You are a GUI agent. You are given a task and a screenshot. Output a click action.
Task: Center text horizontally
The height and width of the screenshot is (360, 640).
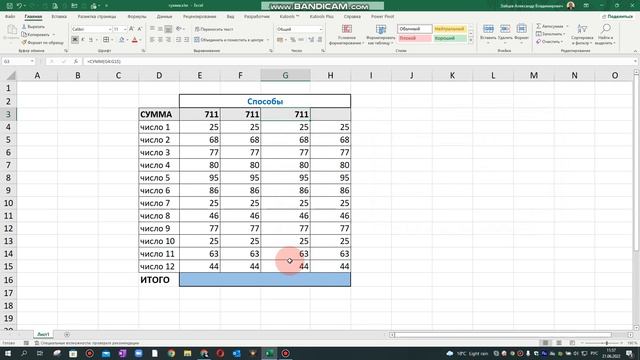click(x=160, y=40)
